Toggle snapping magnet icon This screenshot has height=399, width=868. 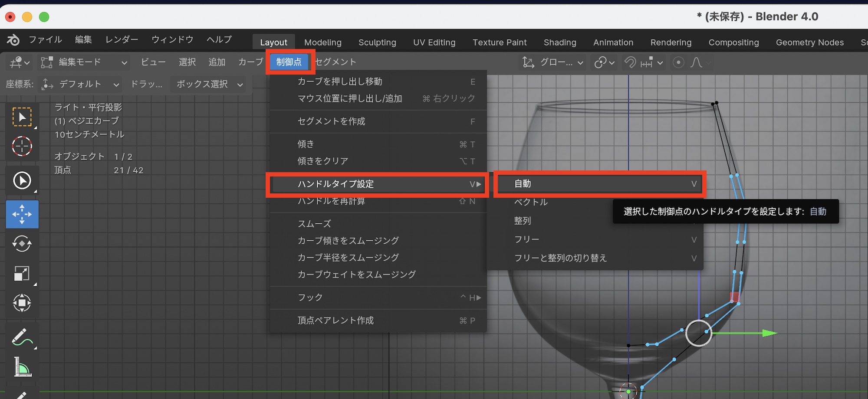pos(630,62)
